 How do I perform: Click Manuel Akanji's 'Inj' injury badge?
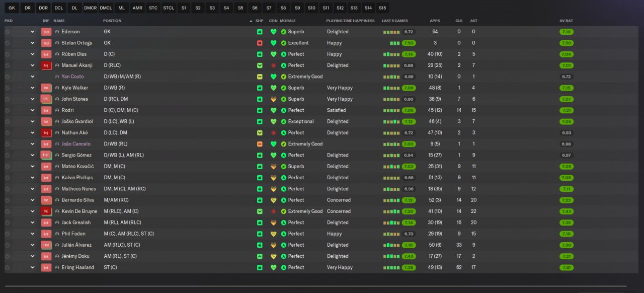pos(46,65)
